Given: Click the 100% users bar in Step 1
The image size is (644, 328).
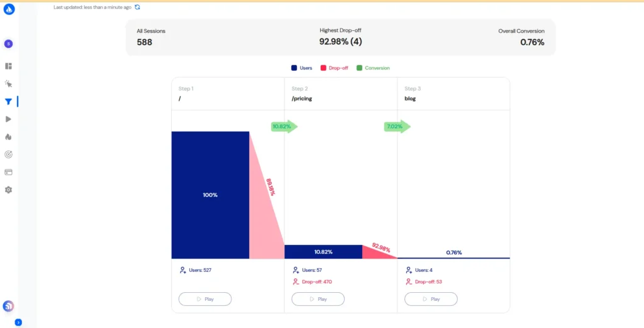Looking at the screenshot, I should 210,195.
